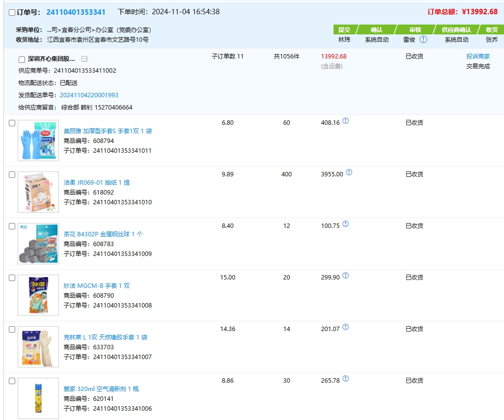Click 投诉商家 to complain about the seller
This screenshot has height=420, width=504.
478,56
